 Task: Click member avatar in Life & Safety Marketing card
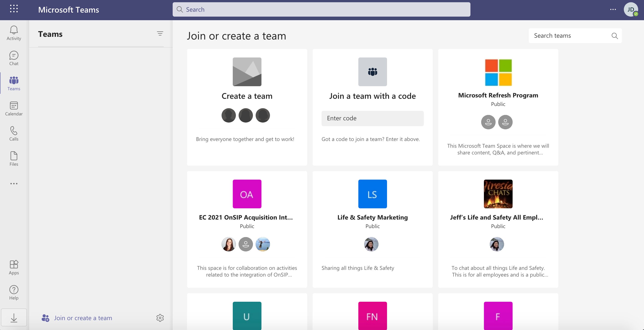point(371,244)
